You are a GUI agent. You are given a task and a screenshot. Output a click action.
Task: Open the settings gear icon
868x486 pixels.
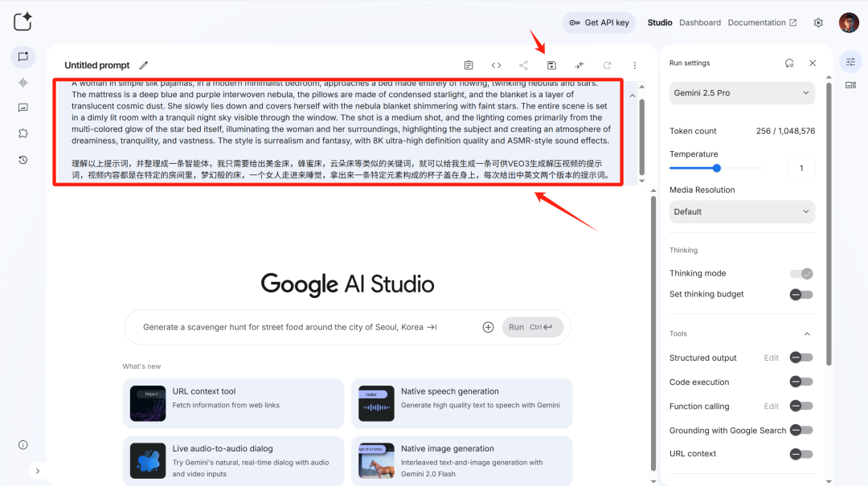[x=818, y=22]
